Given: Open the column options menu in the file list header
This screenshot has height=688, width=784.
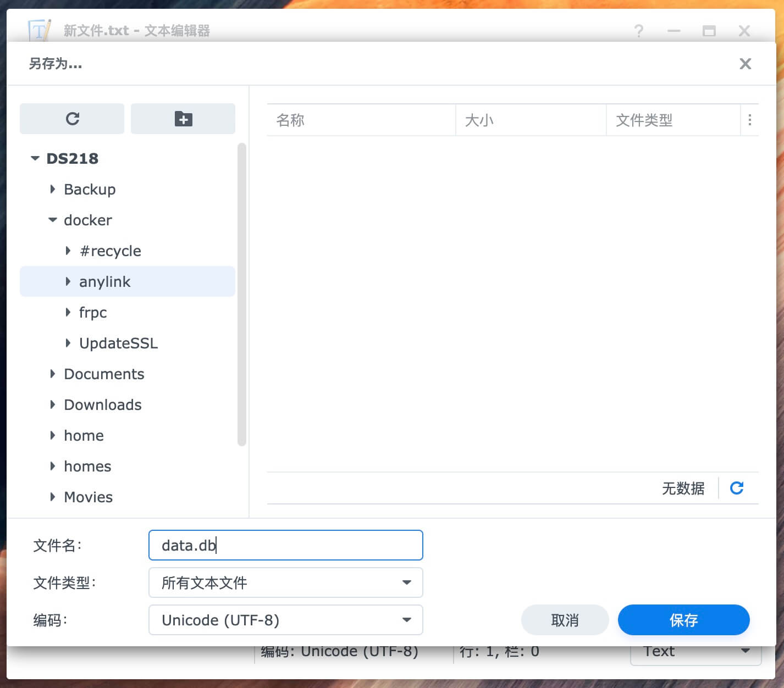Looking at the screenshot, I should [x=750, y=120].
